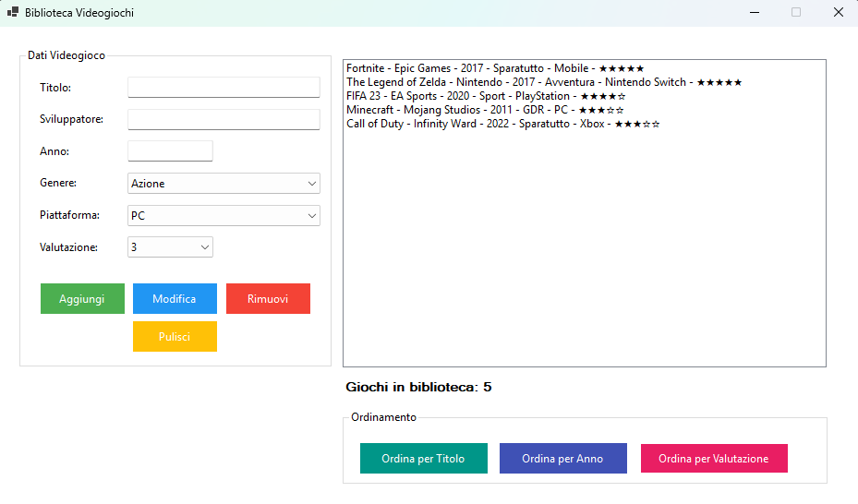858x504 pixels.
Task: Select the Call of Duty list entry
Action: (x=585, y=124)
